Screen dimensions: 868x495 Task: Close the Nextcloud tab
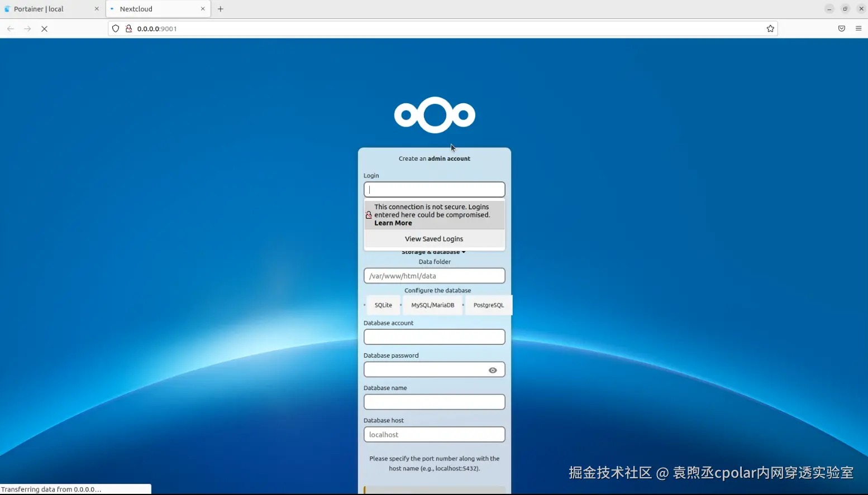(203, 9)
